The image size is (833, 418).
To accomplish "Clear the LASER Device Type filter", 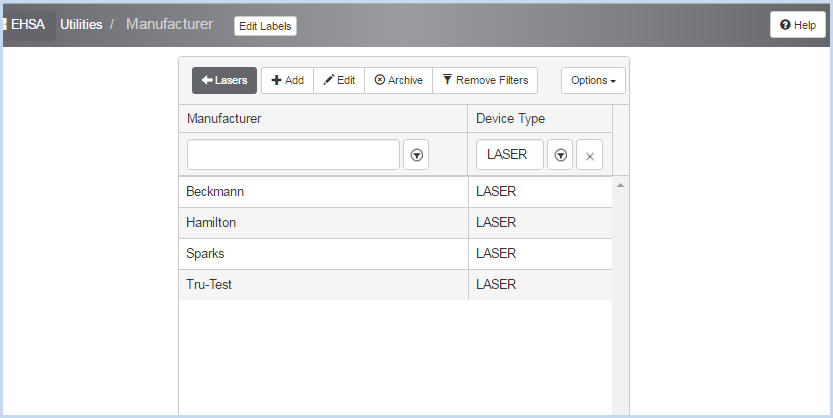I will click(590, 155).
